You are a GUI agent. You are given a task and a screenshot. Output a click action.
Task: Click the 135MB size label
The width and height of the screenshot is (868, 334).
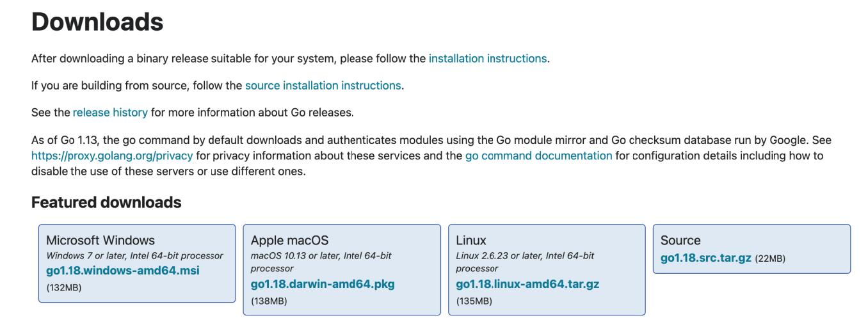(x=474, y=301)
